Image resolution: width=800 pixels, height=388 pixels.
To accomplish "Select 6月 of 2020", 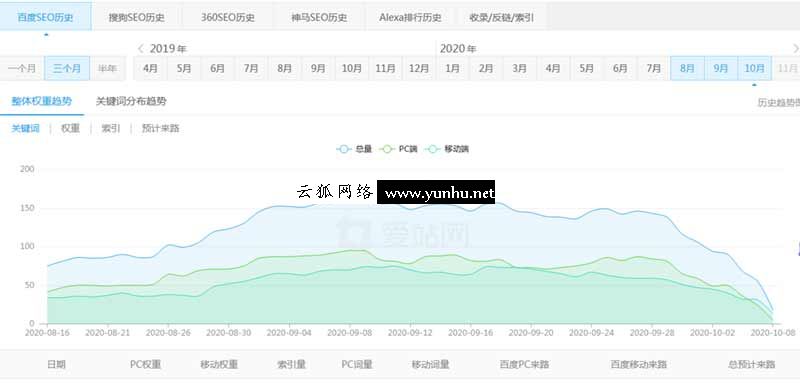I will click(x=620, y=68).
